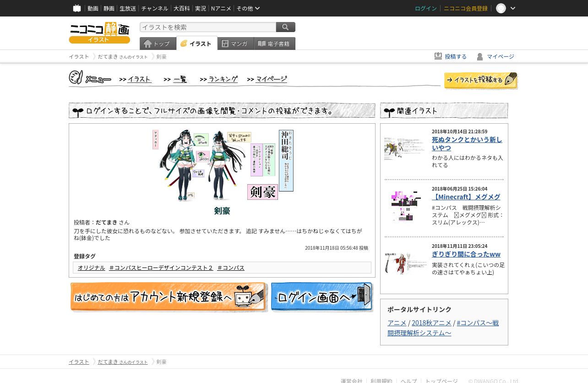The image size is (588, 383).
Task: Click the #コンパス tag
Action: [x=231, y=268]
